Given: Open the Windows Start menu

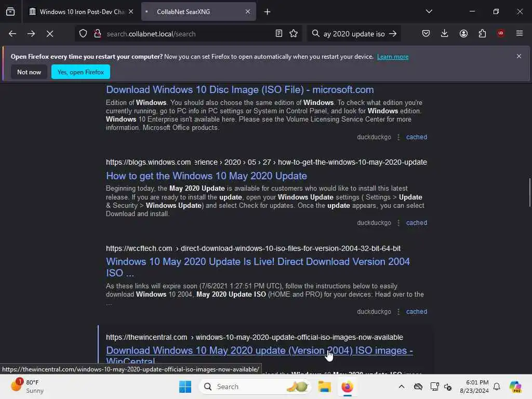Looking at the screenshot, I should (185, 387).
